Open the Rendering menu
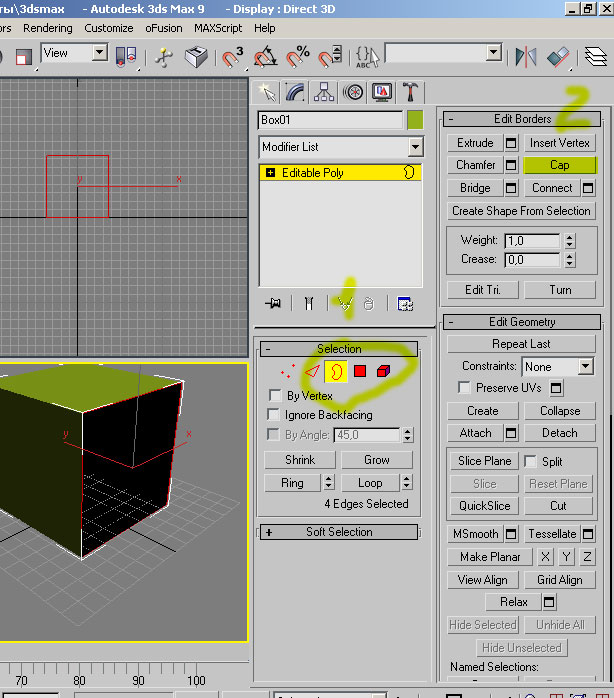The image size is (614, 698). [47, 28]
